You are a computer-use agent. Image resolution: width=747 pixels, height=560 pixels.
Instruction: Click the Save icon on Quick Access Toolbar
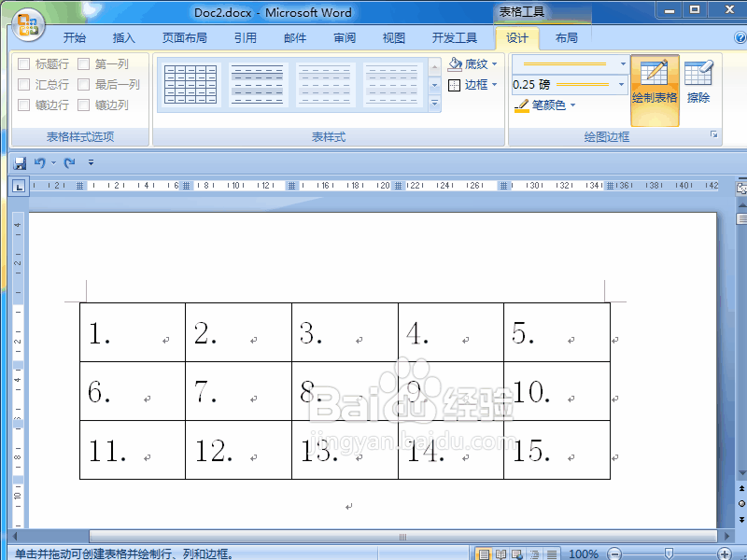pos(19,161)
